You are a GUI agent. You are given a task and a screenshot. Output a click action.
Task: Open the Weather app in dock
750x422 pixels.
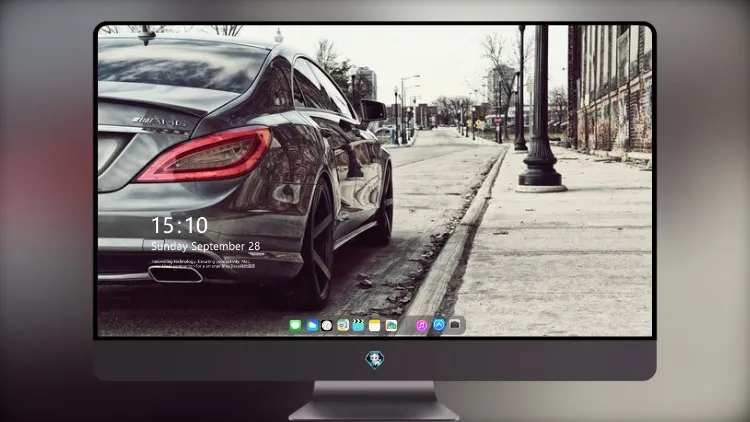tap(312, 325)
